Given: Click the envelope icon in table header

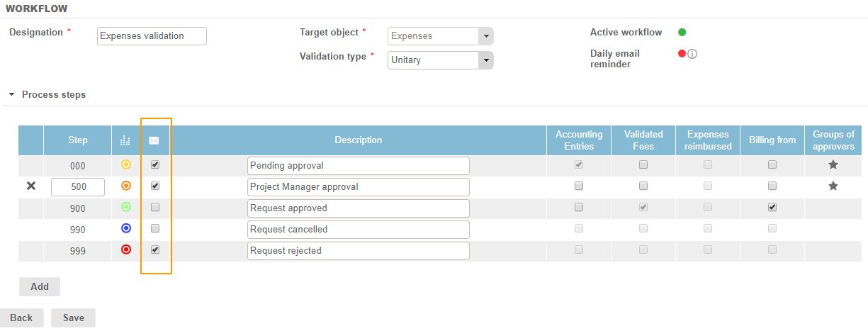Looking at the screenshot, I should coord(154,140).
